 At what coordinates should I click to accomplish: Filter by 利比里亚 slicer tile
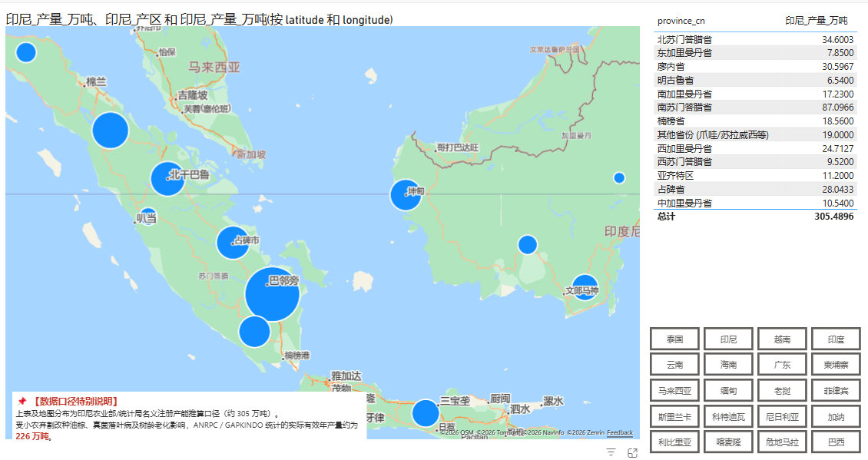(x=674, y=442)
